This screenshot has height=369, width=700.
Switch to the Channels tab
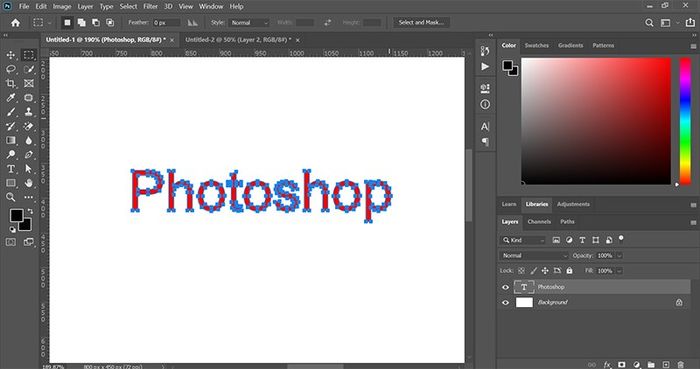click(539, 222)
